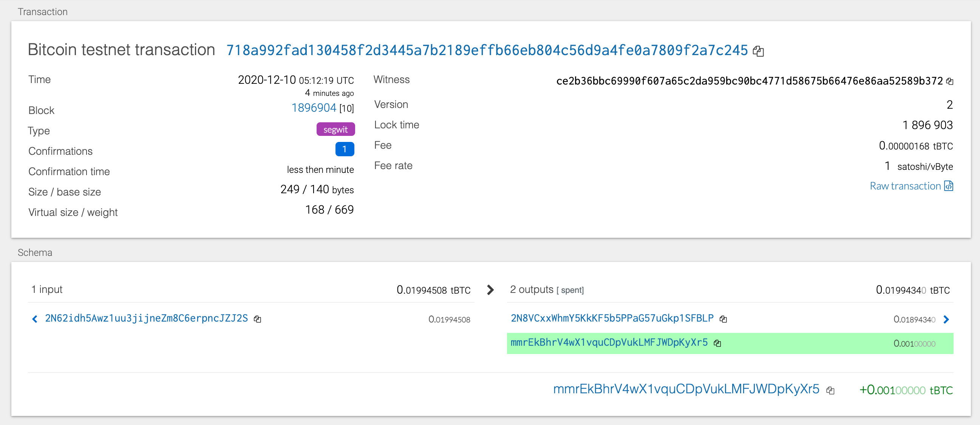
Task: Click the fee rate 1 satoshi/vByte
Action: (x=919, y=166)
